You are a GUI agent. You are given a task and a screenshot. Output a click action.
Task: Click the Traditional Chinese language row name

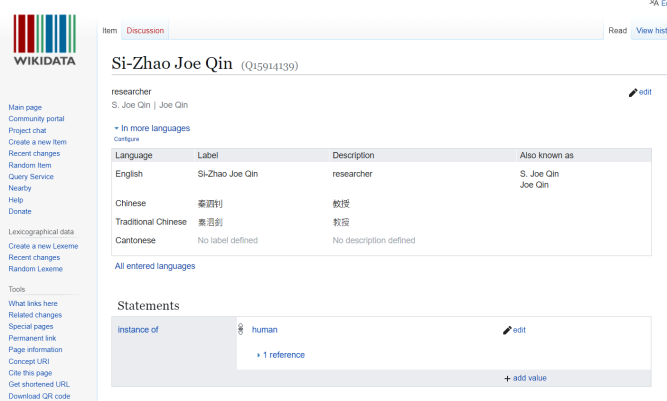tap(151, 222)
